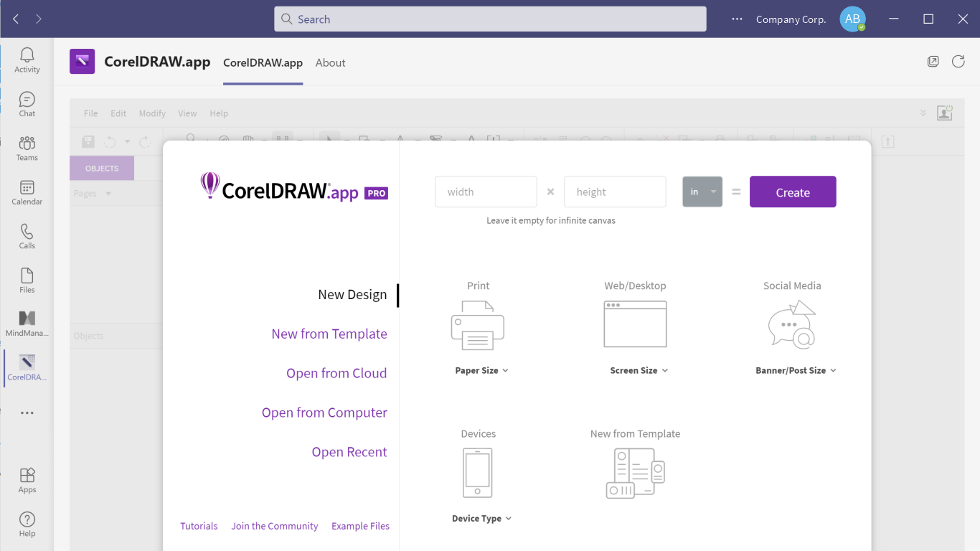Open the Help menu in CorelDRAW
The height and width of the screenshot is (551, 980).
coord(219,113)
